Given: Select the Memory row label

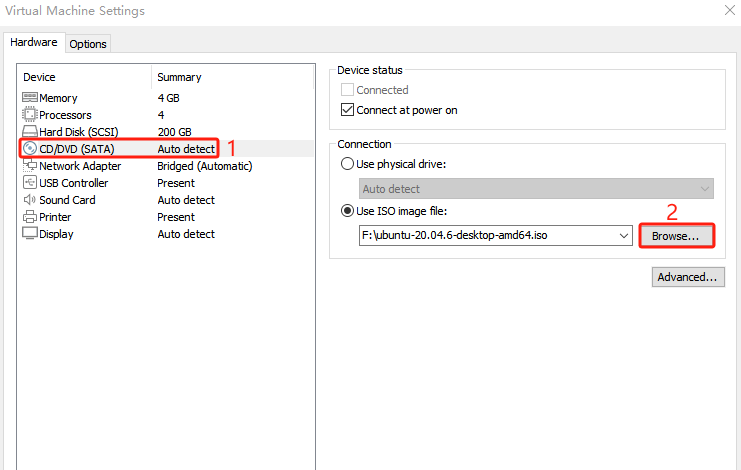Looking at the screenshot, I should (x=58, y=98).
